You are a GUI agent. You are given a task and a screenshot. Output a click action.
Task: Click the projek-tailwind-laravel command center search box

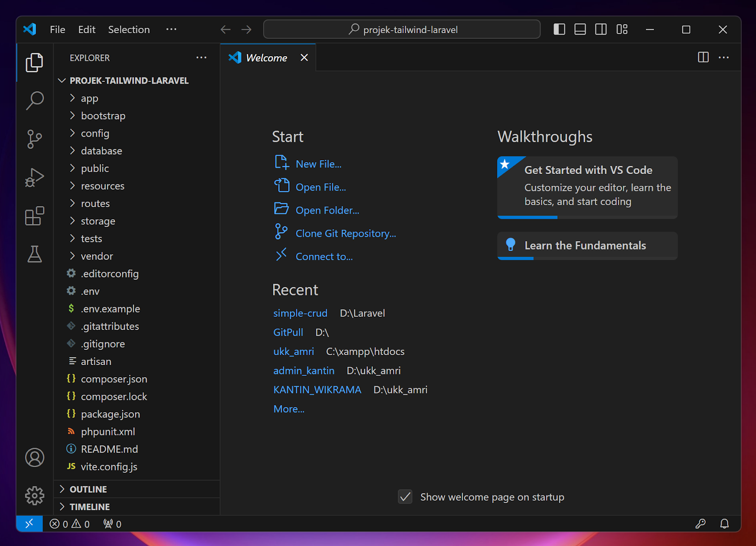[x=402, y=29]
